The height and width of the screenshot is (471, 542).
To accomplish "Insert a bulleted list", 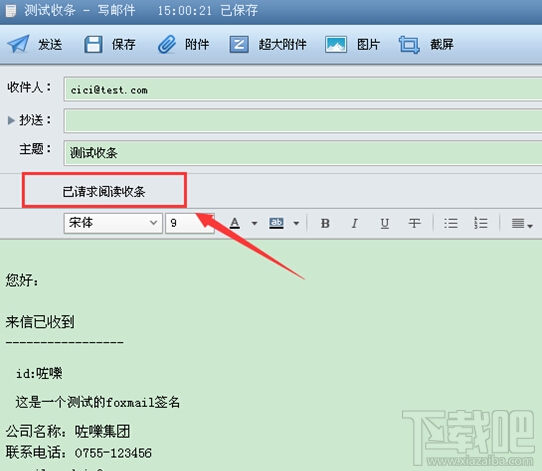I will 451,223.
